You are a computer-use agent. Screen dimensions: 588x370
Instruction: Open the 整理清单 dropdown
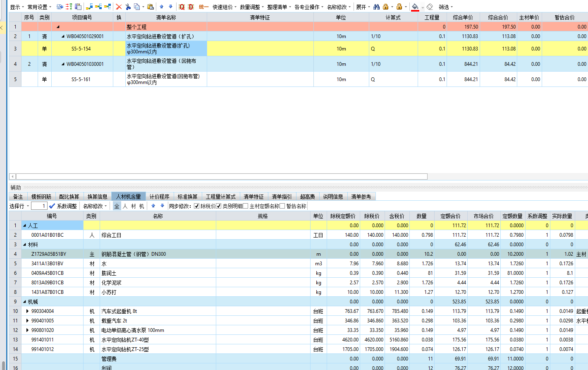tap(279, 7)
